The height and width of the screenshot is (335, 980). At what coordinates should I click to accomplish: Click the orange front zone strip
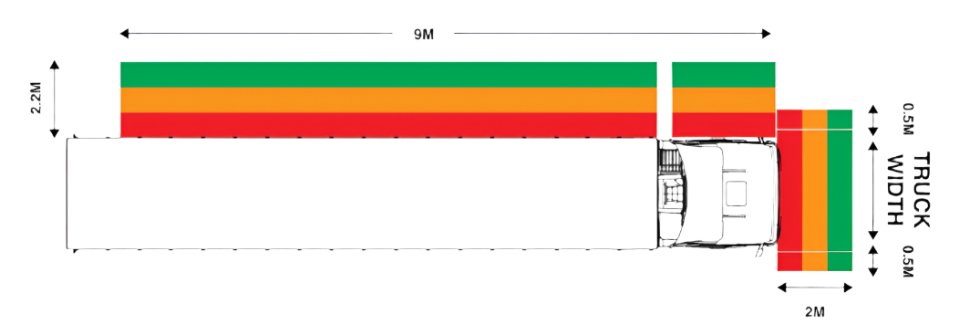(x=814, y=191)
